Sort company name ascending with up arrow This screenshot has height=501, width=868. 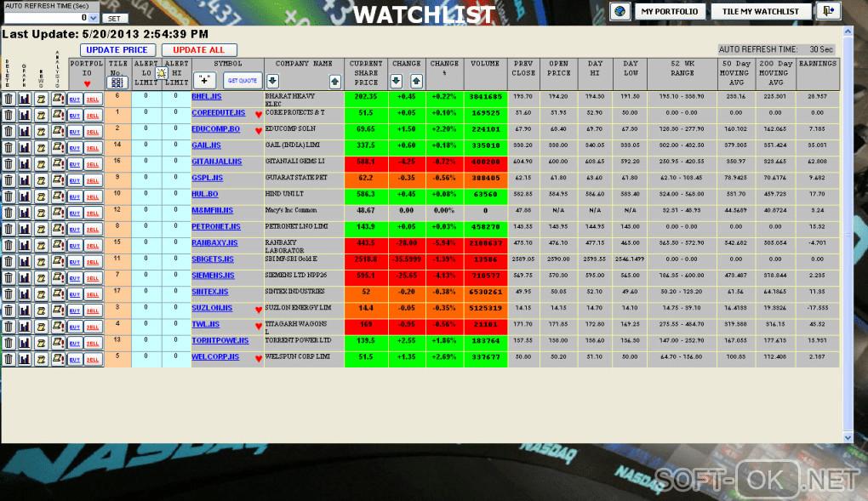click(x=335, y=82)
